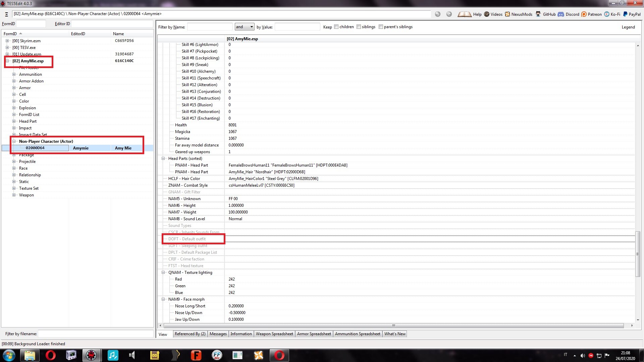Switch to the Information tab
644x362 pixels.
point(241,334)
